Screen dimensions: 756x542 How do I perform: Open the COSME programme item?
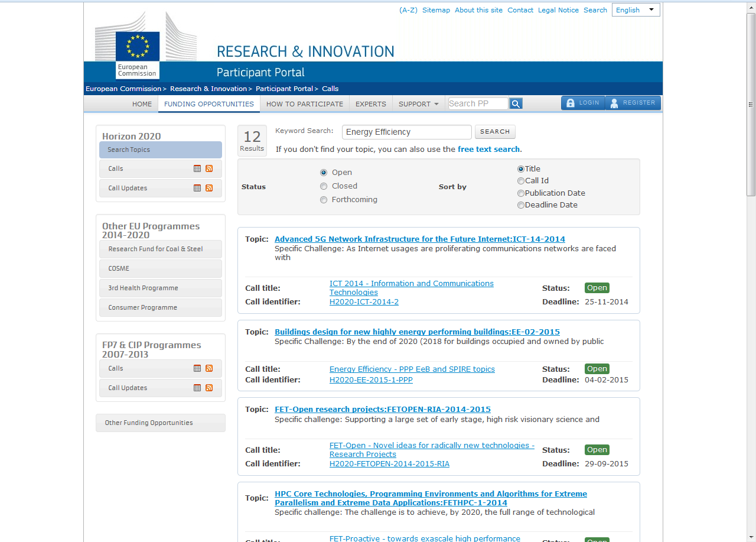161,268
